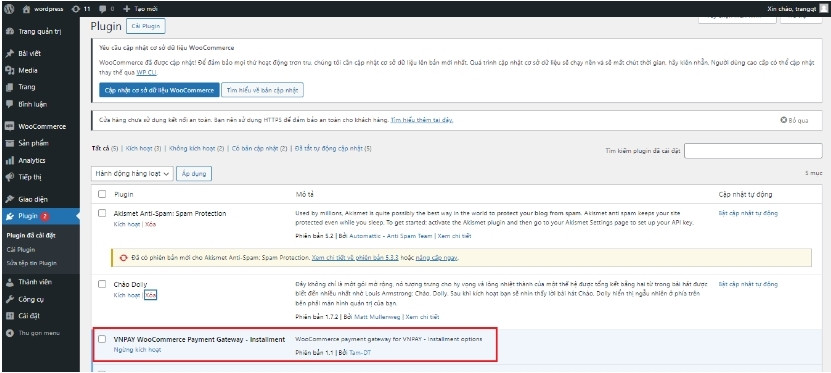This screenshot has height=373, width=831.
Task: Click Bật cập nhật tự động for Akismet
Action: pos(748,213)
